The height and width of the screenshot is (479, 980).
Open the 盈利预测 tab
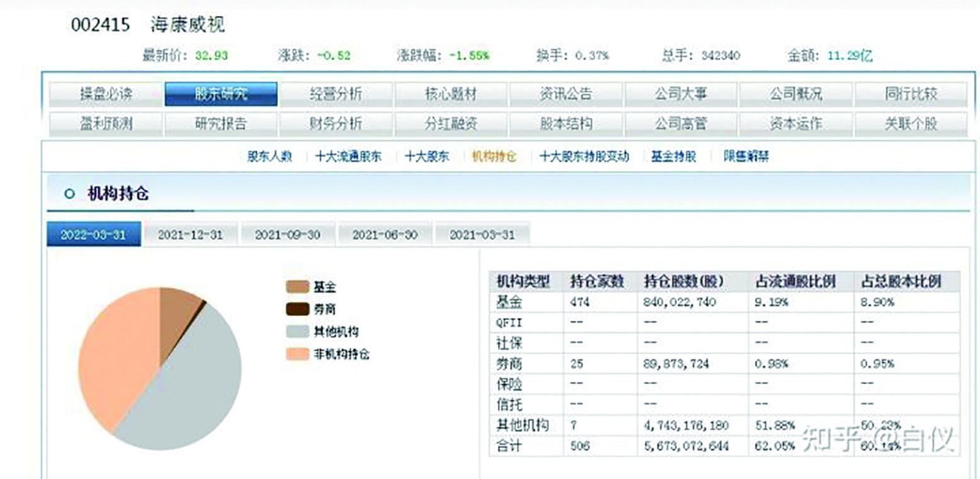coord(108,124)
